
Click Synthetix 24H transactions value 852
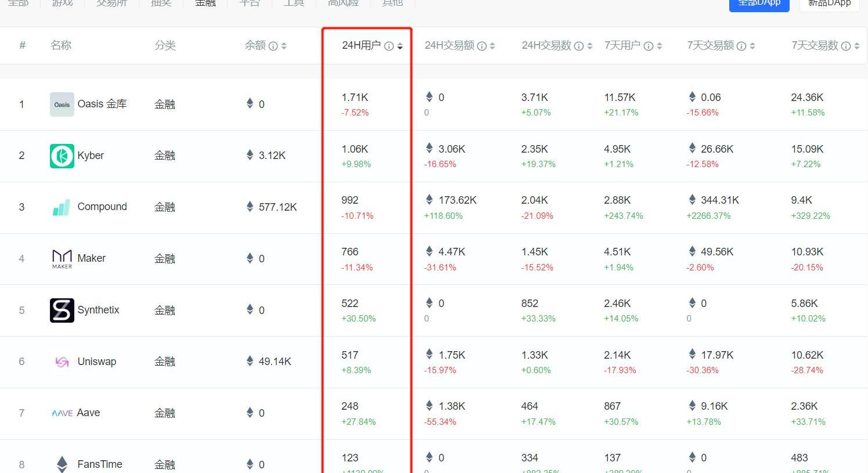[530, 304]
